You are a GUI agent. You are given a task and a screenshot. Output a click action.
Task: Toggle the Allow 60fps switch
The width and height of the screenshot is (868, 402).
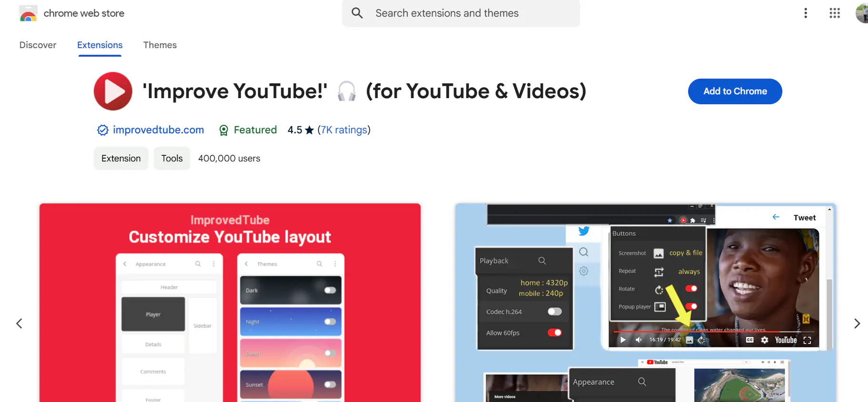click(554, 332)
